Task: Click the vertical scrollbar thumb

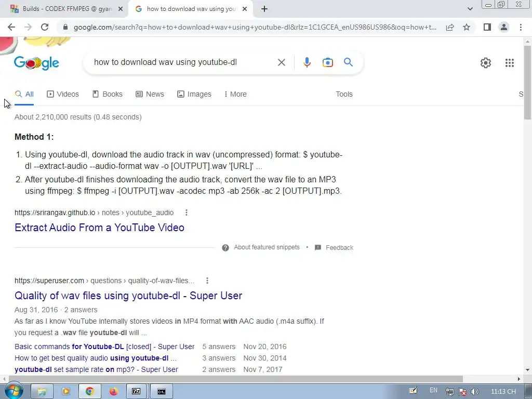Action: click(527, 82)
